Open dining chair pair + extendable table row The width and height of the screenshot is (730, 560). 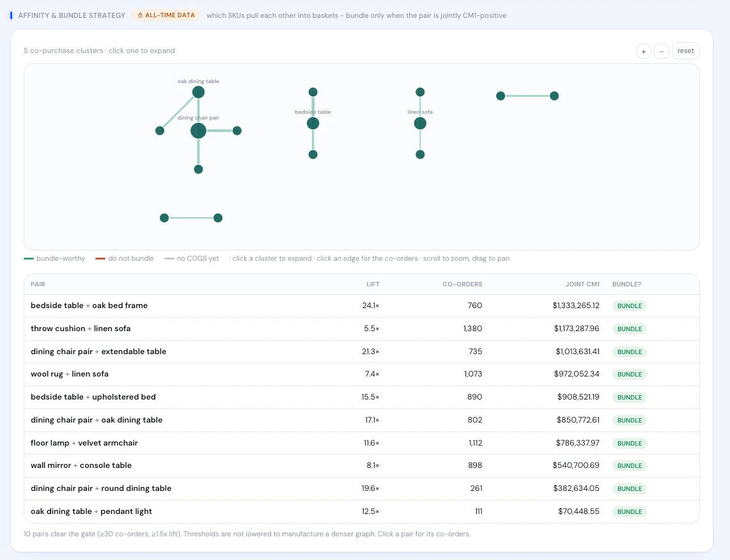[362, 352]
